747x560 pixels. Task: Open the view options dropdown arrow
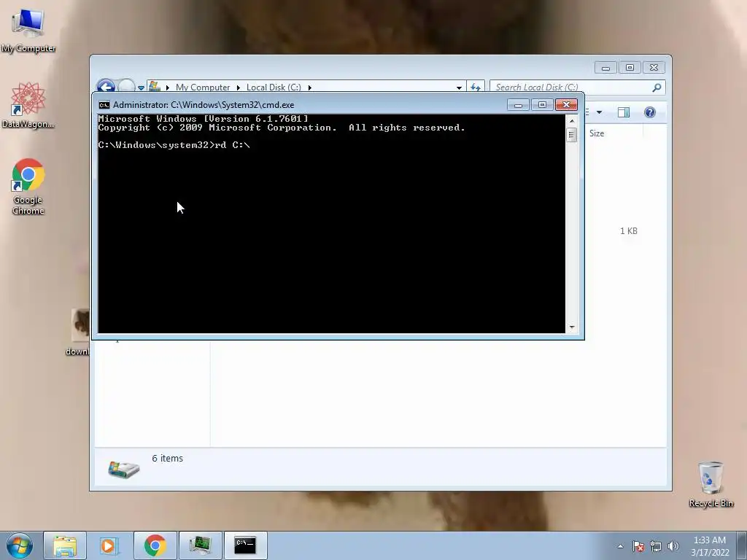600,112
